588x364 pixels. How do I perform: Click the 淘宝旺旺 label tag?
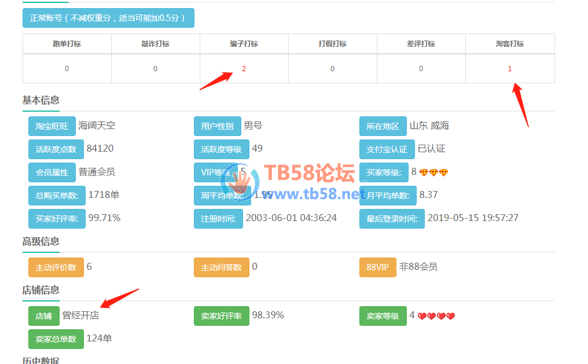(x=52, y=126)
